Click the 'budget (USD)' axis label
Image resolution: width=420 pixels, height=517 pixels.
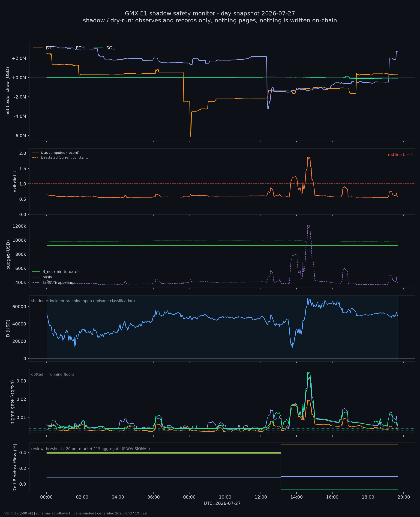(8, 255)
